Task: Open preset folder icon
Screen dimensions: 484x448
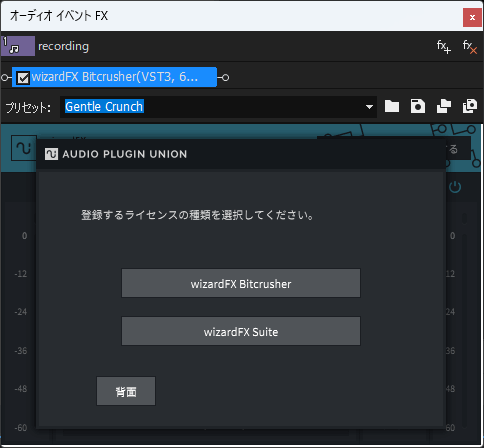Action: tap(392, 107)
